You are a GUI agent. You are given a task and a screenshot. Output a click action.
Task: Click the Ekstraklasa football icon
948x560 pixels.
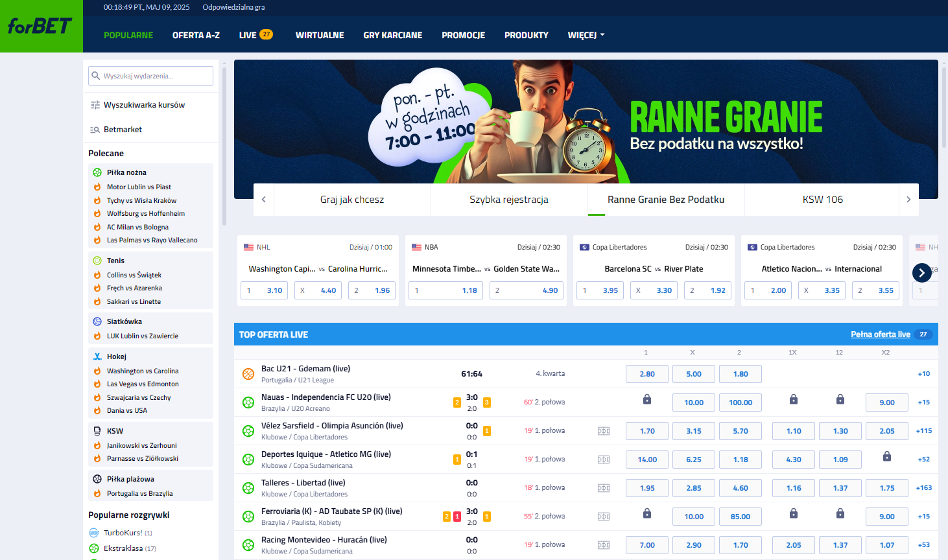(94, 548)
